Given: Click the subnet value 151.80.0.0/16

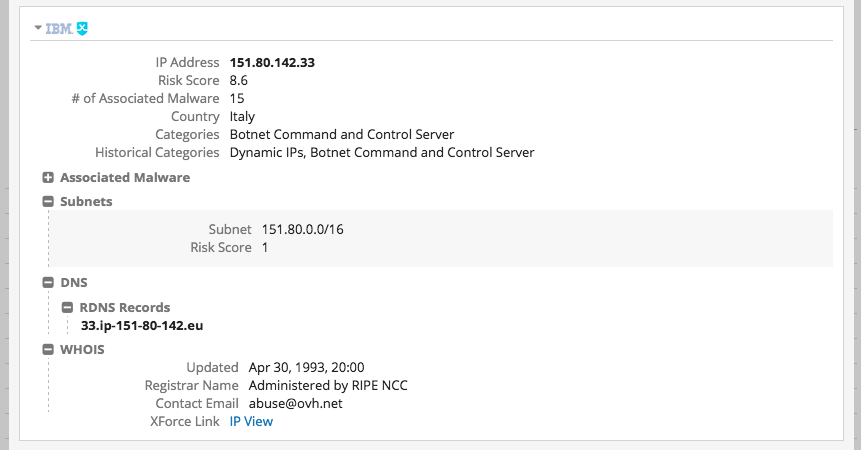Looking at the screenshot, I should coord(303,229).
